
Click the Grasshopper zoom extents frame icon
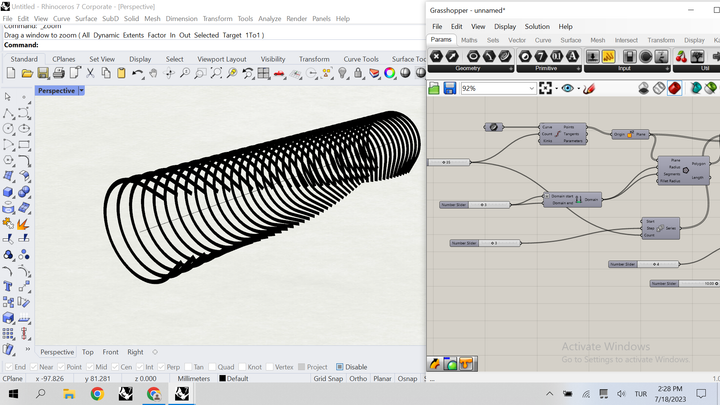(546, 88)
